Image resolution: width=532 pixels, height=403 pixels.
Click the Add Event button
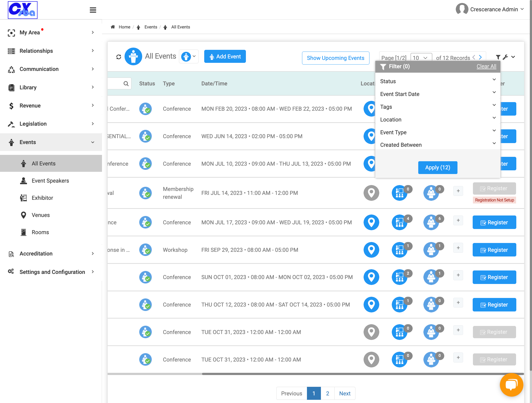225,56
